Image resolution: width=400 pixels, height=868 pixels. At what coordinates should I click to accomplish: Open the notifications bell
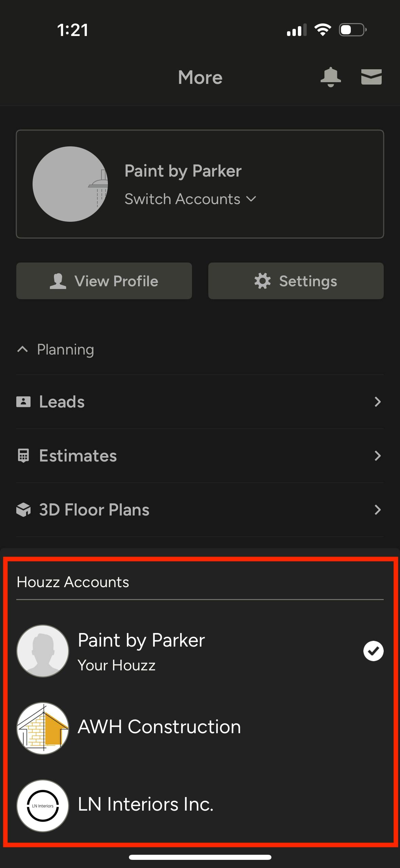330,77
